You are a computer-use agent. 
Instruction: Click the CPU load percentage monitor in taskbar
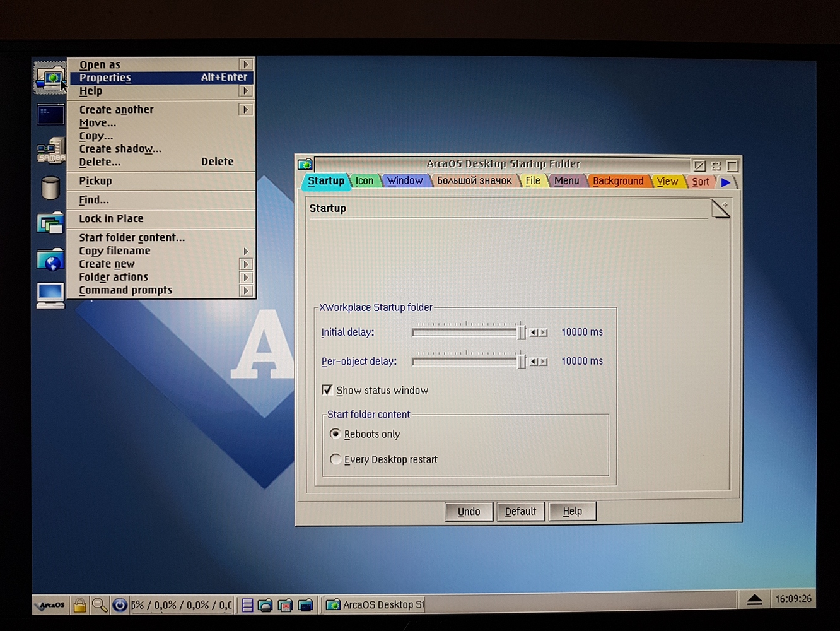coord(182,605)
